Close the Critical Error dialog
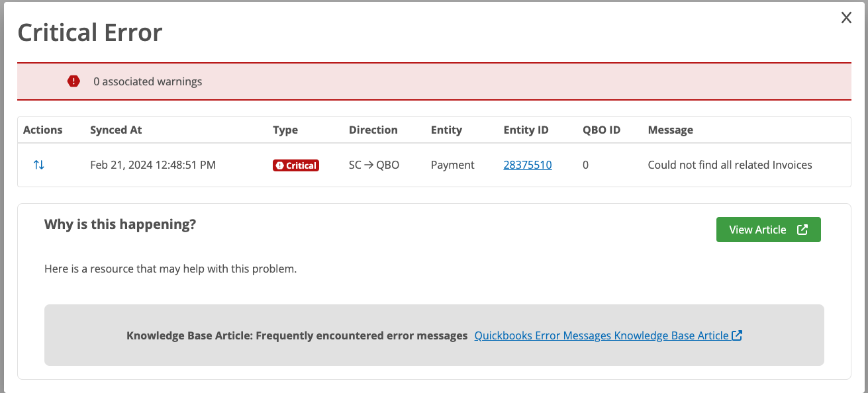 pos(846,19)
